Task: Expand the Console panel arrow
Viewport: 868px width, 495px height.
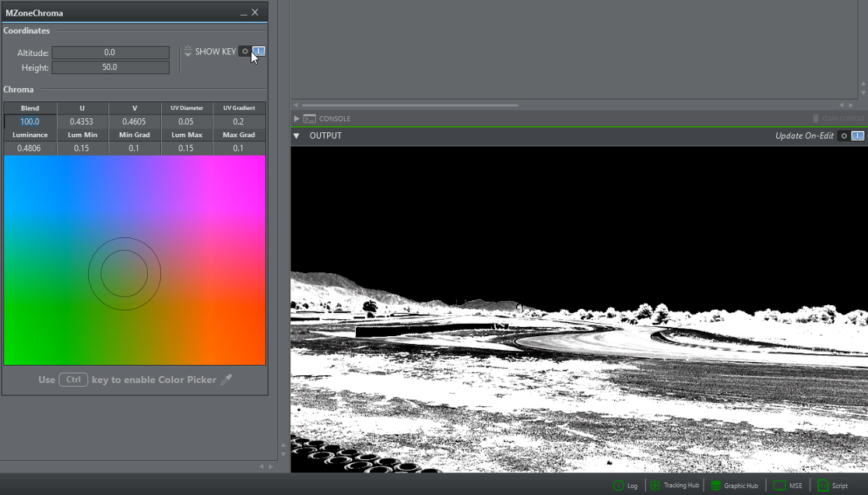Action: click(x=297, y=118)
